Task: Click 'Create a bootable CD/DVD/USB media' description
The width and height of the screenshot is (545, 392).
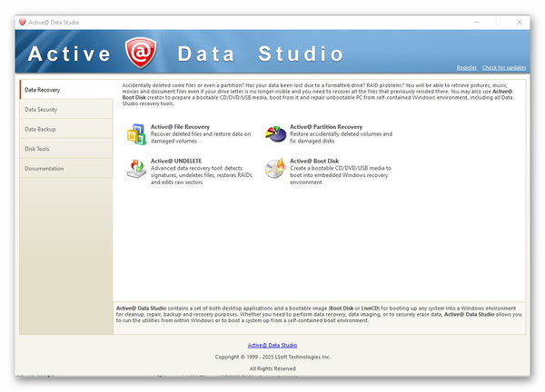Action: tap(341, 175)
